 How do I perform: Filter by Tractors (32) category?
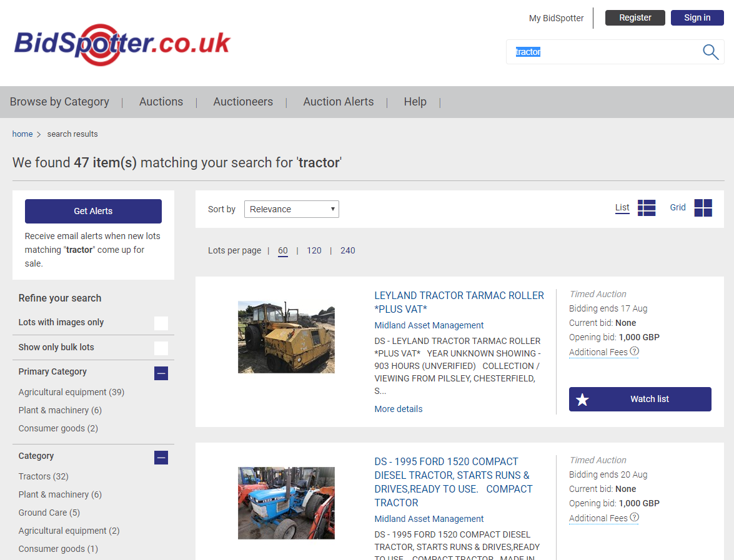coord(43,476)
